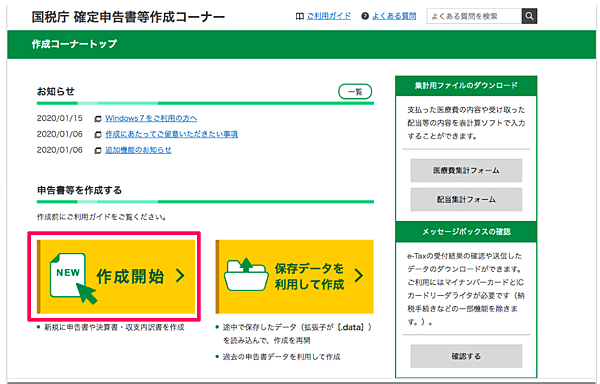600x384 pixels.
Task: Click the 過去の申告書データを利用して作成 bullet text
Action: pos(282,357)
